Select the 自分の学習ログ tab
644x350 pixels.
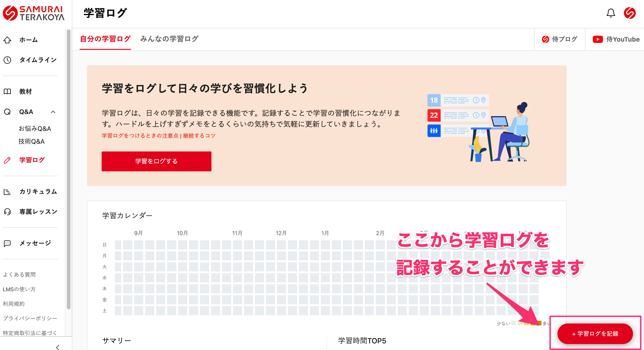[x=105, y=39]
